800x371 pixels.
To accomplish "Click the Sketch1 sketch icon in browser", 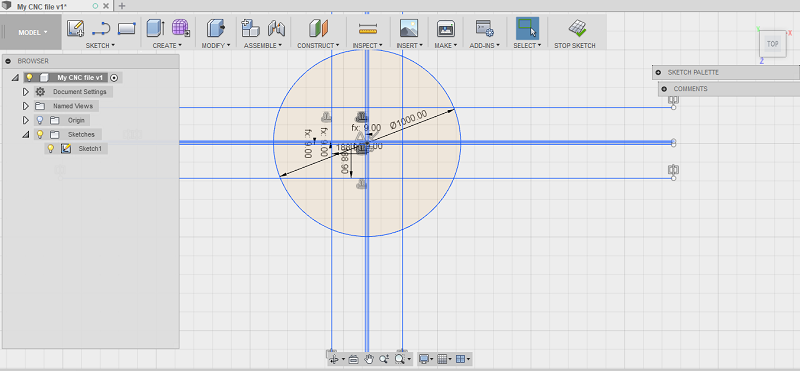I will [66, 149].
